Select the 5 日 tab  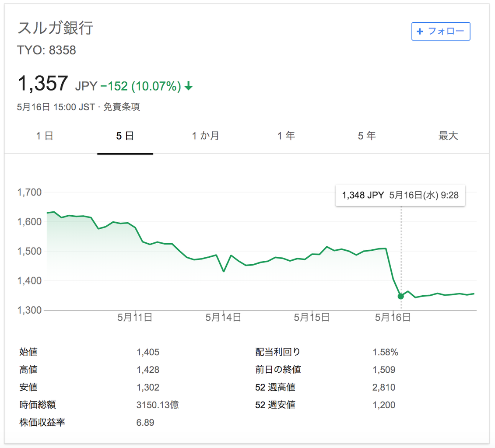[x=125, y=136]
